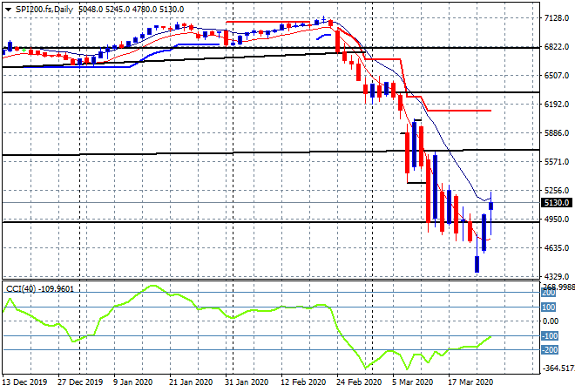
Task: Click the 6192.0 price axis label
Action: pyautogui.click(x=557, y=105)
